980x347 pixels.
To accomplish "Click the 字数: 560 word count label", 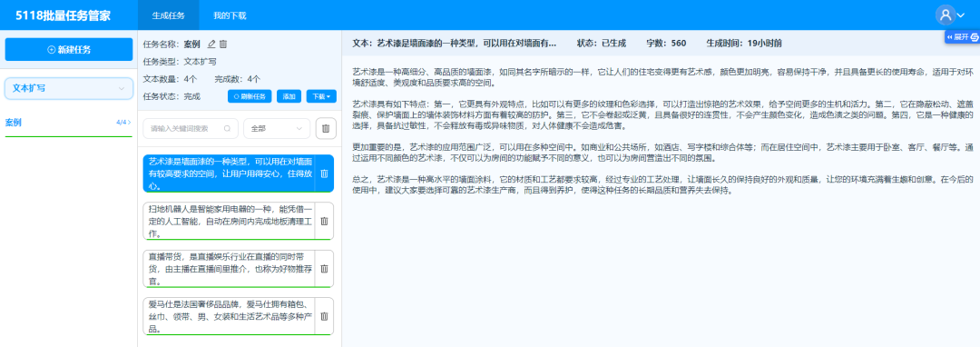I will point(666,44).
